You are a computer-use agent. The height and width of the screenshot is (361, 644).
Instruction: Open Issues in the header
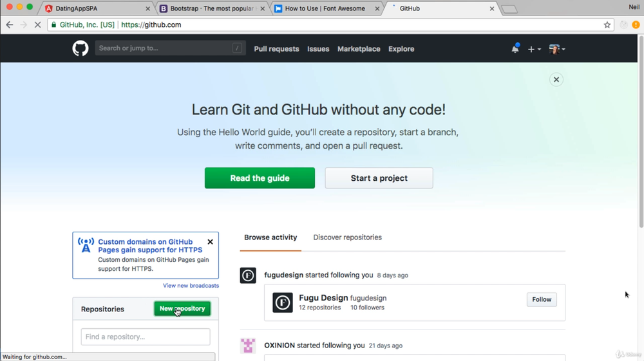318,49
